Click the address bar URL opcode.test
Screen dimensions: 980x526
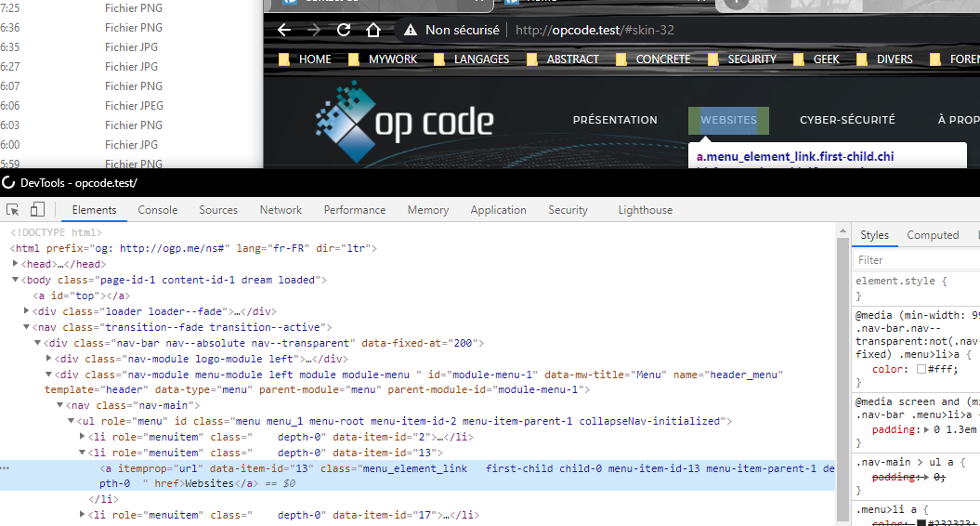click(595, 30)
